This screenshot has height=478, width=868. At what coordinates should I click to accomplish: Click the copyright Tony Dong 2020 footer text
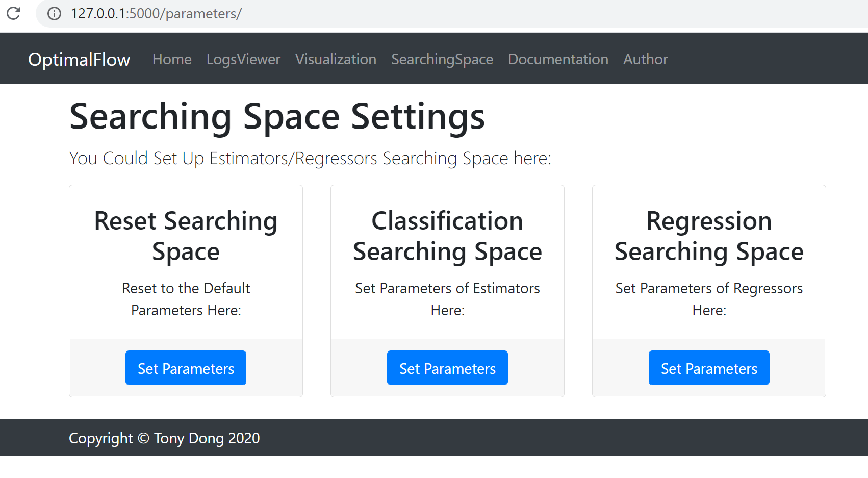tap(164, 438)
